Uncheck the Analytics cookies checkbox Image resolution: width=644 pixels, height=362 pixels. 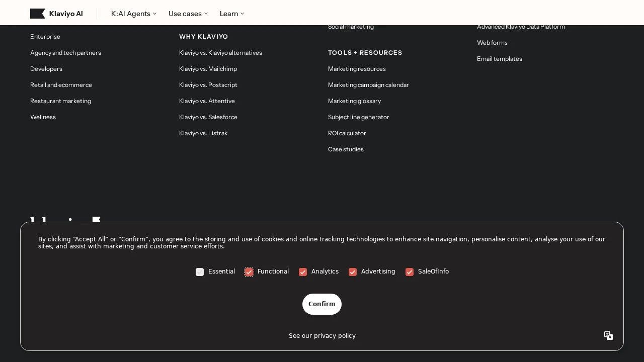(303, 272)
